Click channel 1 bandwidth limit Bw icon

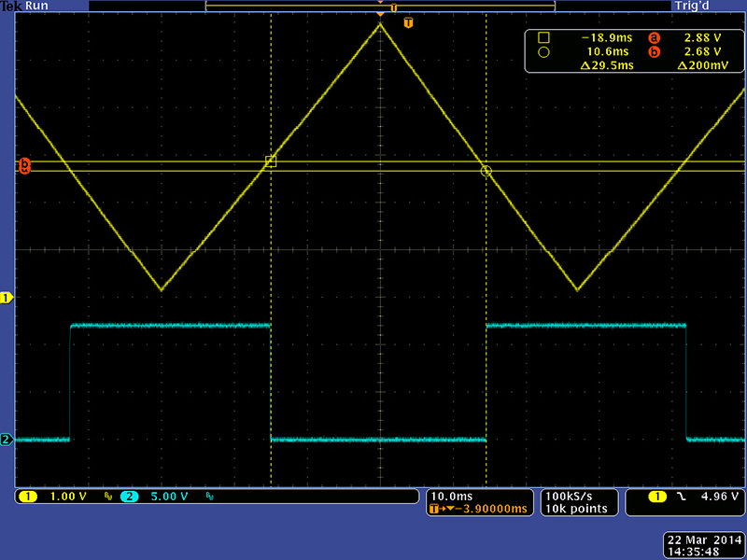108,497
